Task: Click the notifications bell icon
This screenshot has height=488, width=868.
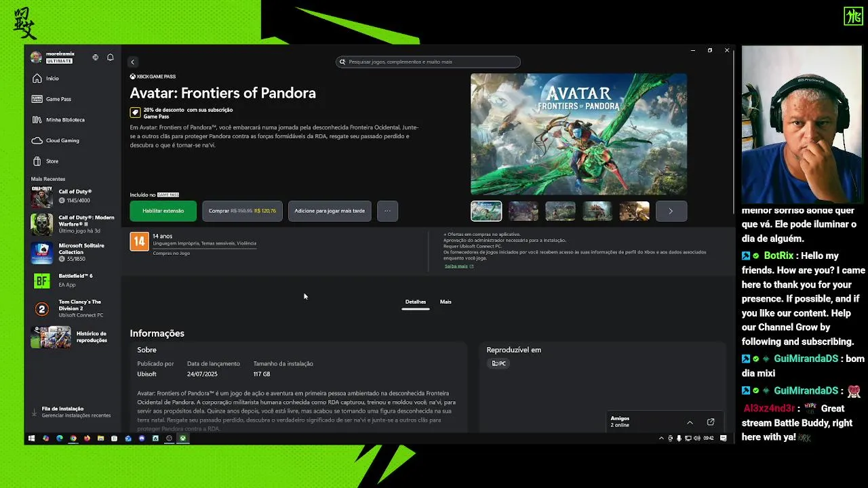Action: pyautogui.click(x=111, y=58)
